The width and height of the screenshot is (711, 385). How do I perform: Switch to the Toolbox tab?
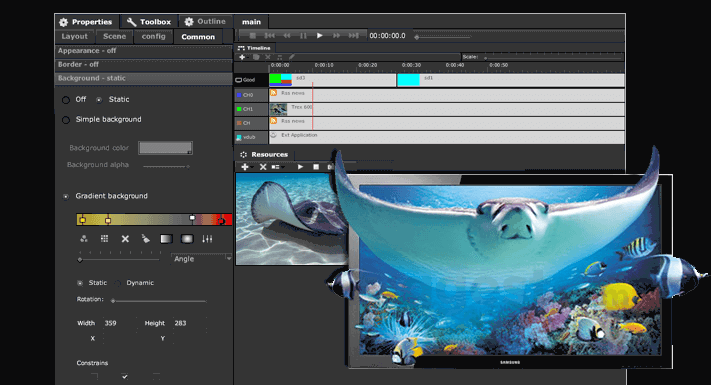(x=149, y=22)
